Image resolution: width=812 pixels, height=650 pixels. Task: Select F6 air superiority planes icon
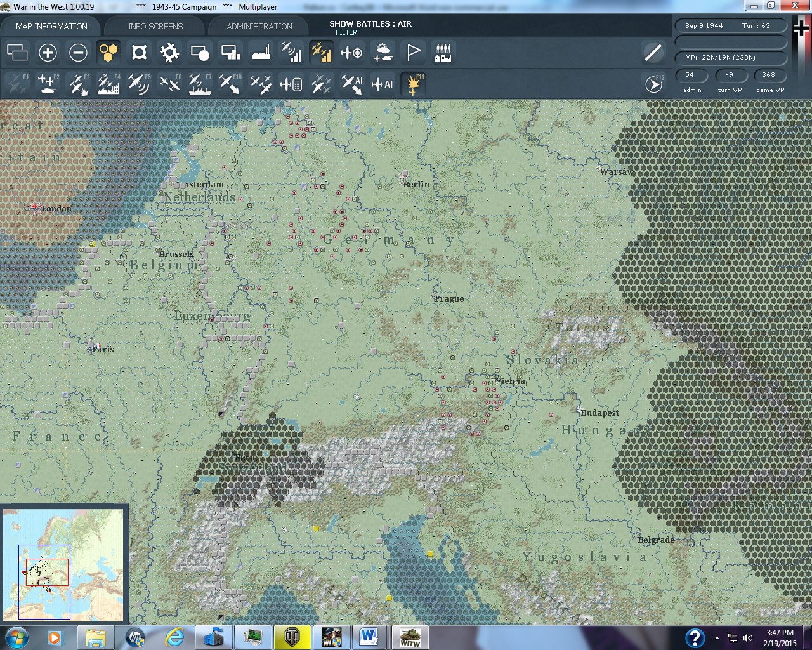(169, 84)
